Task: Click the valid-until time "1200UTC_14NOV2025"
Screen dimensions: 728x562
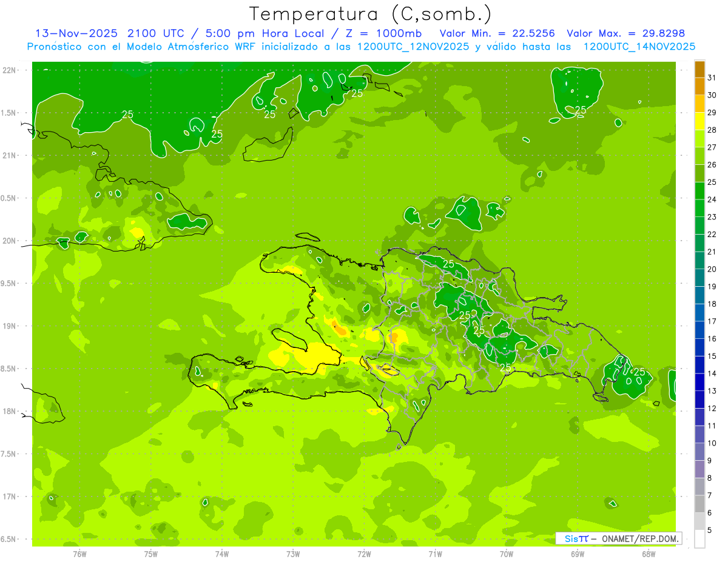Action: point(639,47)
